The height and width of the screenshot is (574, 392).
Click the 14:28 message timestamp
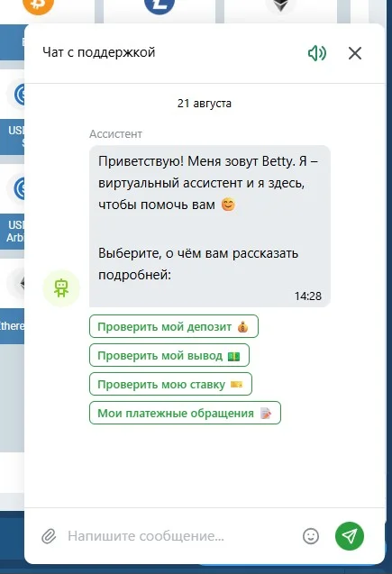click(x=308, y=296)
